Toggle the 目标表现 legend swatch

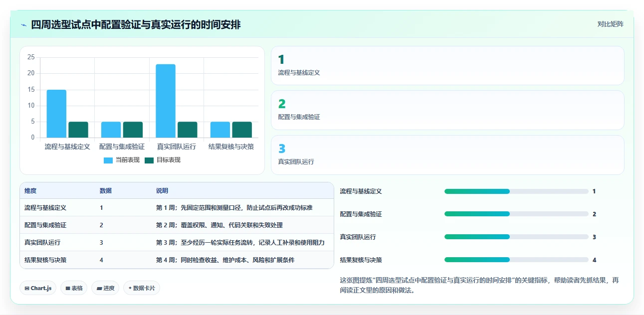coord(149,160)
